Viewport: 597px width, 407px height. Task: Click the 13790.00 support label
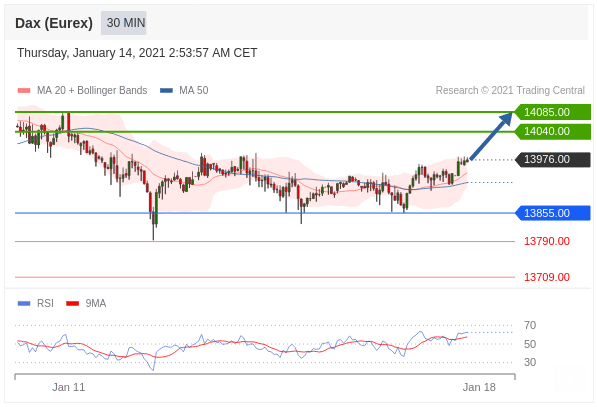coord(547,241)
